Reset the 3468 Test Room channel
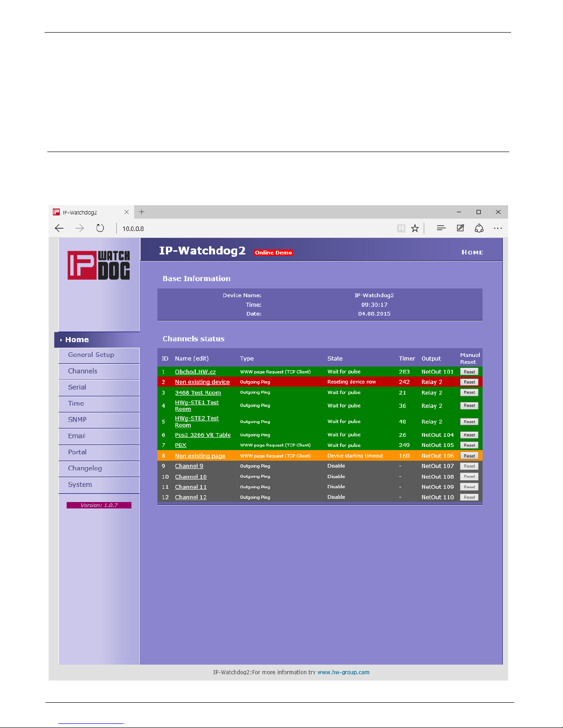The width and height of the screenshot is (563, 728). point(469,393)
